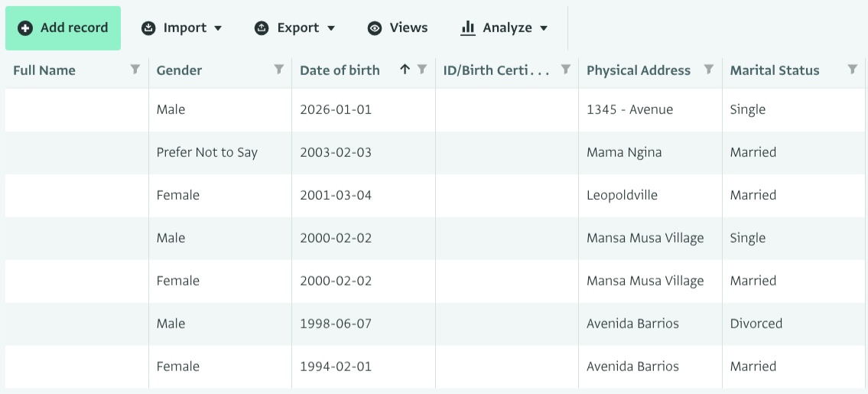Open the Views panel

(398, 28)
